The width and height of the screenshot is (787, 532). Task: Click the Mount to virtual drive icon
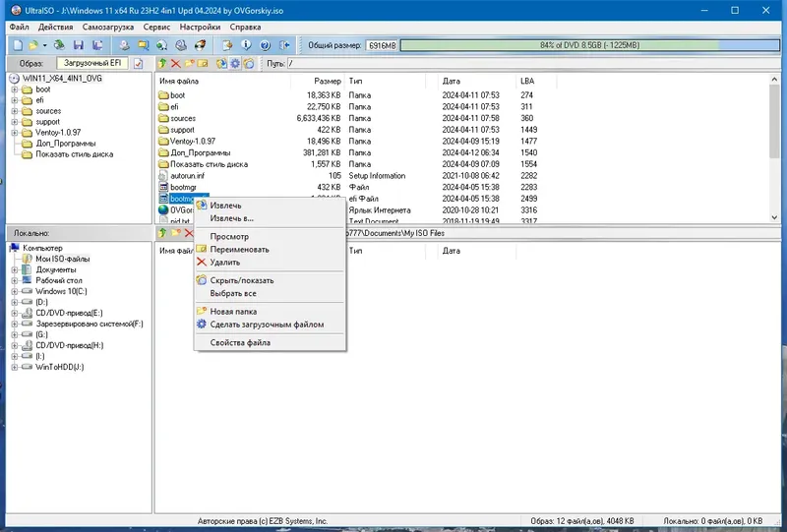[x=181, y=45]
